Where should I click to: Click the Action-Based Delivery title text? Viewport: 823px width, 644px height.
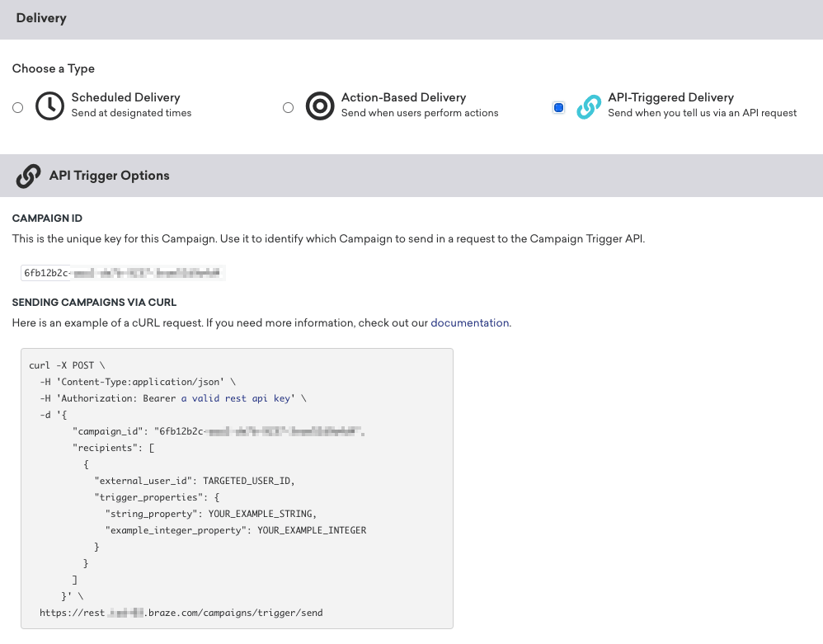403,97
